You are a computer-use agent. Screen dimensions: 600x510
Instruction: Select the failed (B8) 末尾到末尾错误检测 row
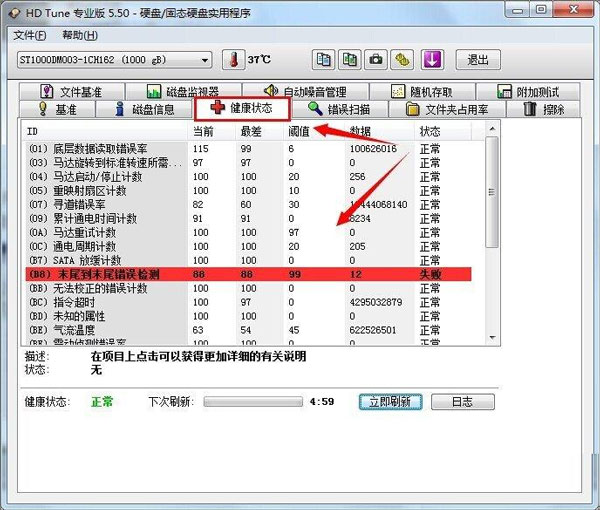(x=249, y=274)
